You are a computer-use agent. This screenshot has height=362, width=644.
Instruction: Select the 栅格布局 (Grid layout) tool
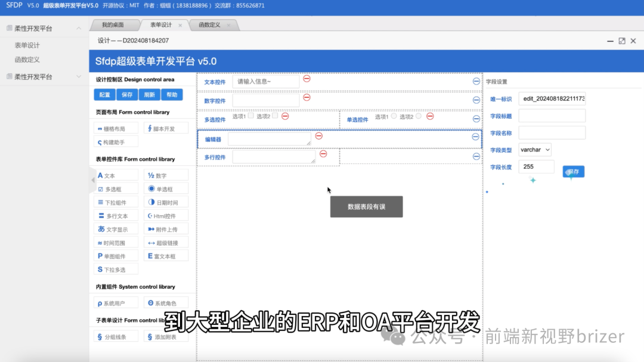tap(116, 128)
